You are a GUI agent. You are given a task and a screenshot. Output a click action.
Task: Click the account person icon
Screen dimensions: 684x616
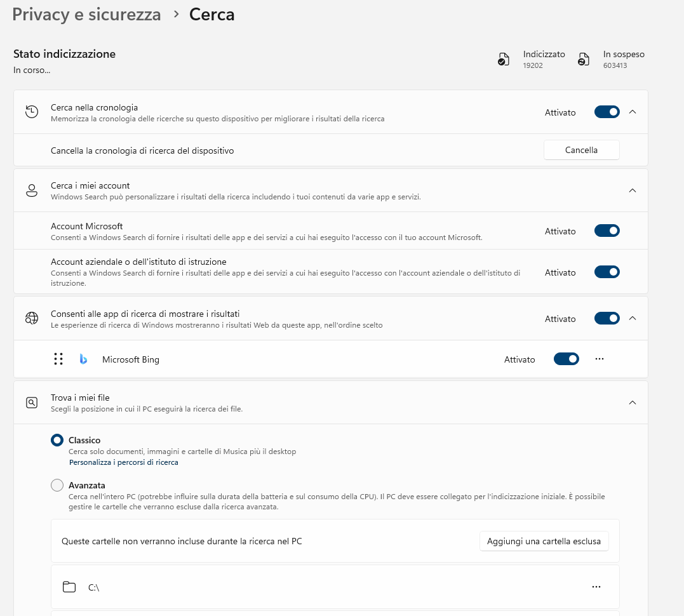pos(32,191)
